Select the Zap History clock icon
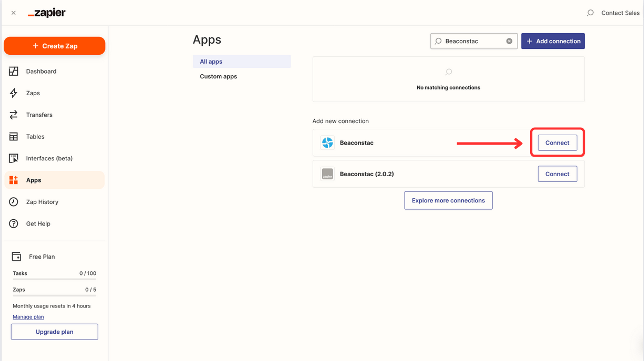Image resolution: width=644 pixels, height=361 pixels. (x=13, y=202)
